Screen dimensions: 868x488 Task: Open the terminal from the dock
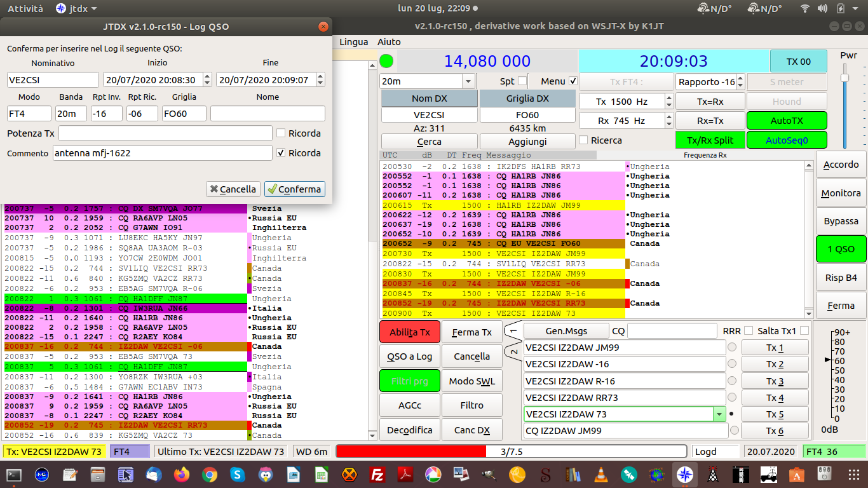click(x=14, y=474)
